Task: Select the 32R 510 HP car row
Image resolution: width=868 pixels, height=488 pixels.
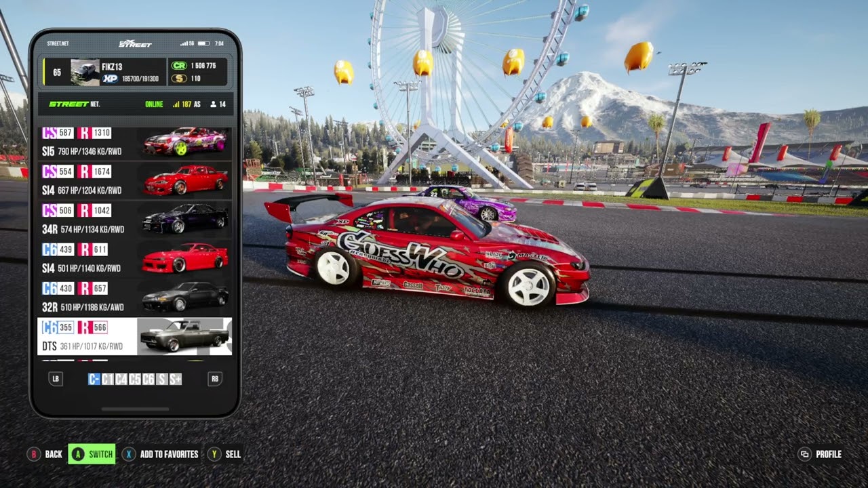Action: pyautogui.click(x=135, y=297)
